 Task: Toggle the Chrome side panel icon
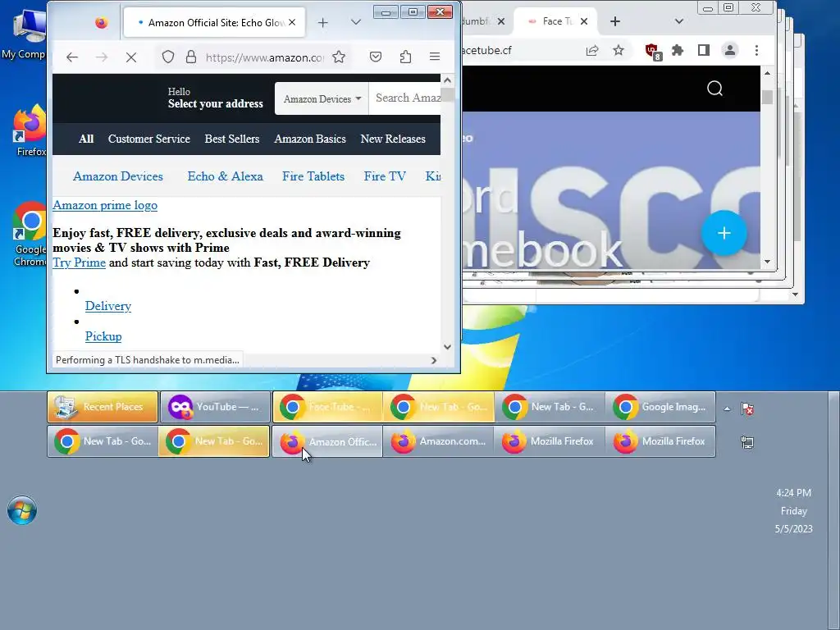tap(703, 50)
